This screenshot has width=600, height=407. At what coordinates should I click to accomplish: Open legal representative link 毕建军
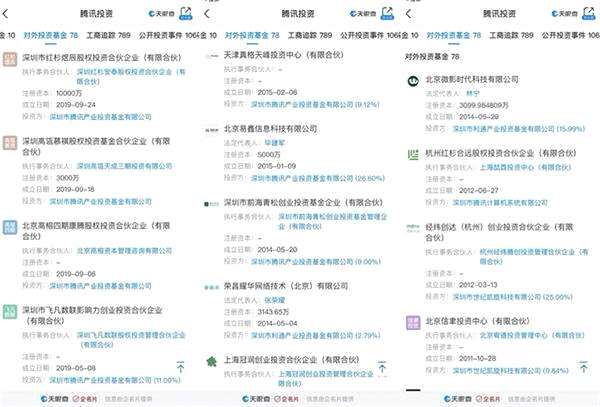click(x=275, y=143)
